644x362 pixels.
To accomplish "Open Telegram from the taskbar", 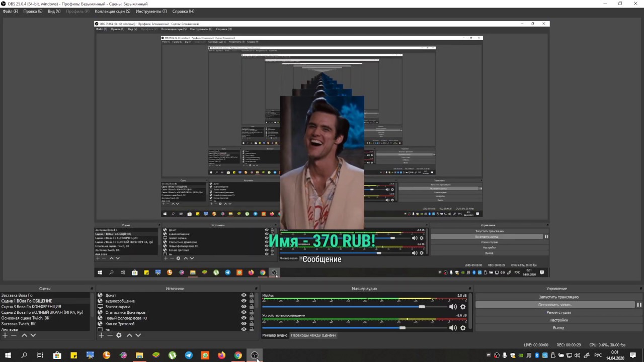I will (x=189, y=355).
